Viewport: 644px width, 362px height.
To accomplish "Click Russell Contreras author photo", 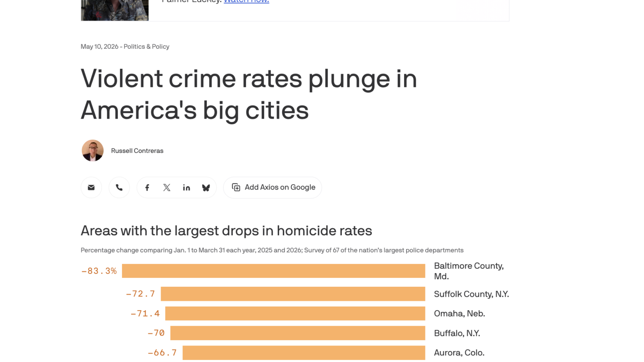I will (x=93, y=150).
